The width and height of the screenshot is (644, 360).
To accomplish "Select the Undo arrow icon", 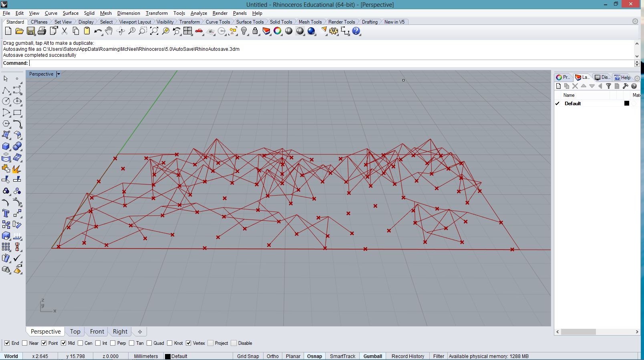I will tap(98, 31).
